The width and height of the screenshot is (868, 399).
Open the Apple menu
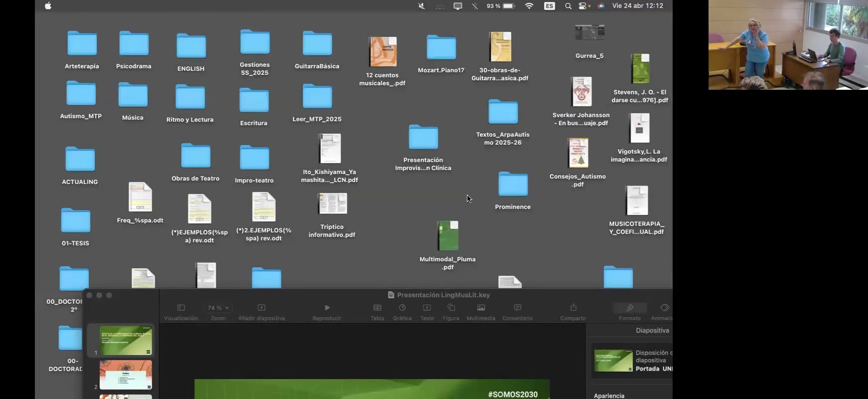(48, 6)
